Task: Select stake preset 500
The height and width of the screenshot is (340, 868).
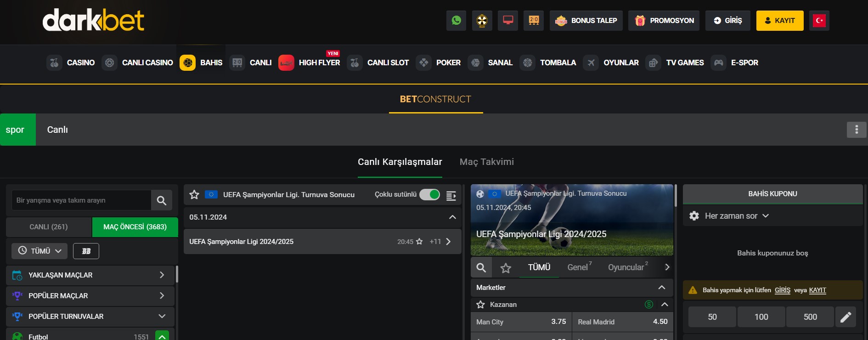Action: [810, 317]
